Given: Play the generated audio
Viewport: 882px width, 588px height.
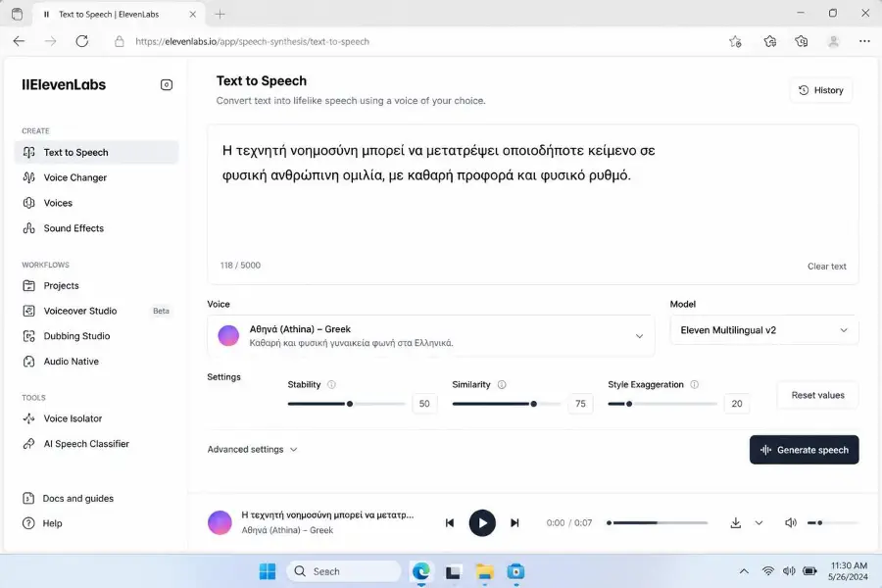Looking at the screenshot, I should pyautogui.click(x=482, y=523).
